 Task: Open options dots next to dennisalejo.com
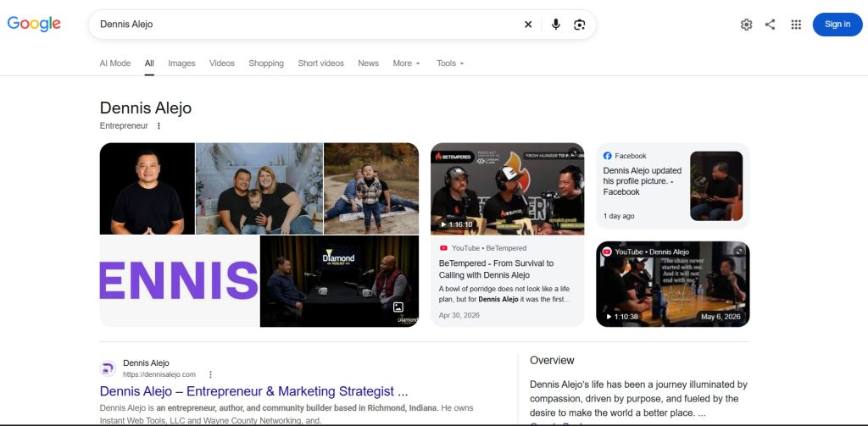(x=210, y=374)
